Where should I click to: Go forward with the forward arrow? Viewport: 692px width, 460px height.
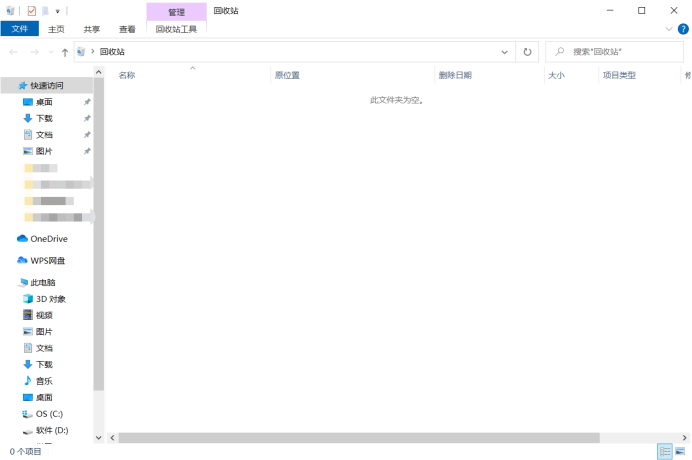tap(34, 52)
